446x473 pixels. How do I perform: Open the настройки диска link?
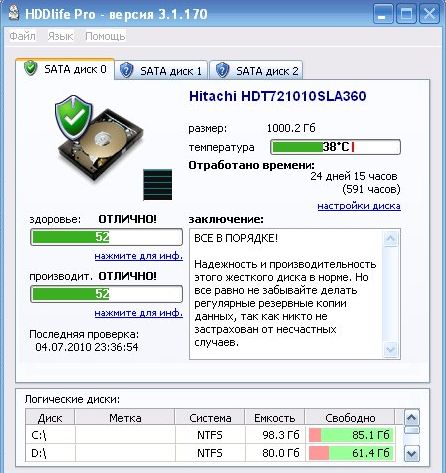click(x=359, y=206)
